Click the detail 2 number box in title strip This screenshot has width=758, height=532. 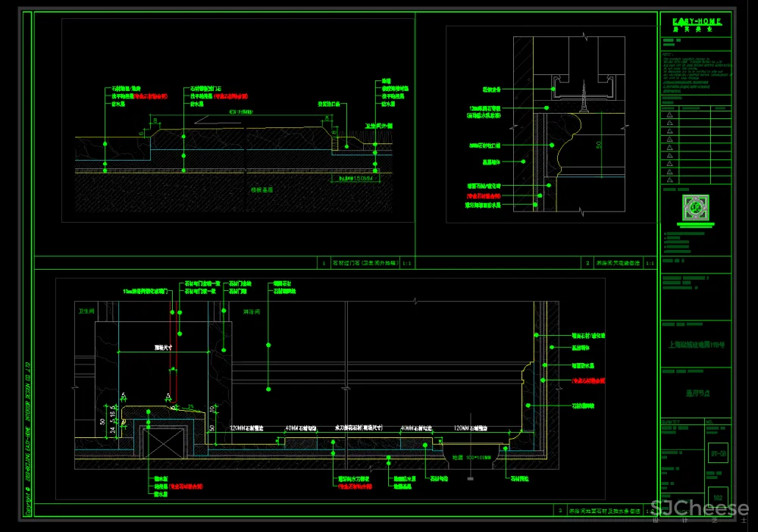click(x=587, y=263)
